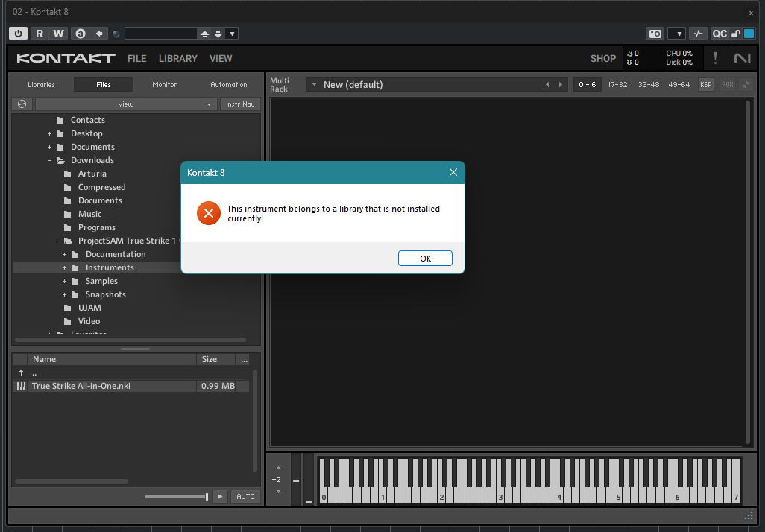This screenshot has width=765, height=532.
Task: Select the Compressed folder
Action: [101, 187]
